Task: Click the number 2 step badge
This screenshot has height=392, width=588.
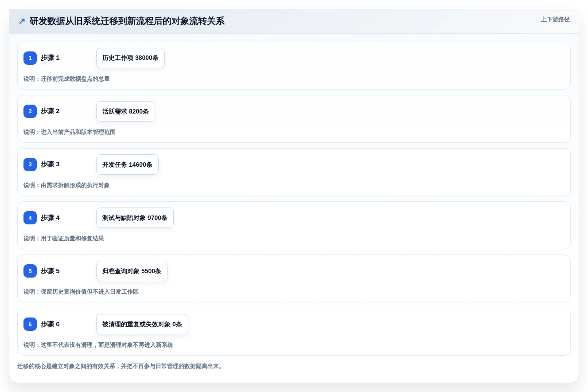Action: click(30, 111)
